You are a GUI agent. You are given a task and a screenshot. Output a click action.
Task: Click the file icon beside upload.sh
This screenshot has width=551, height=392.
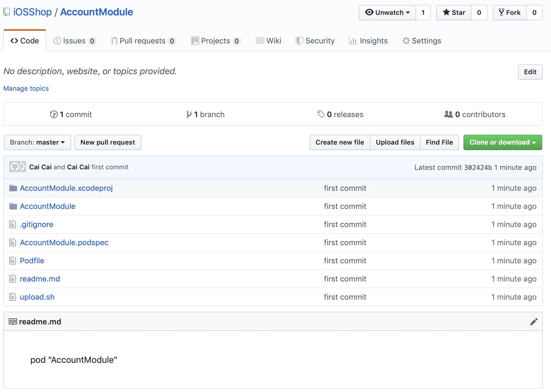[12, 297]
